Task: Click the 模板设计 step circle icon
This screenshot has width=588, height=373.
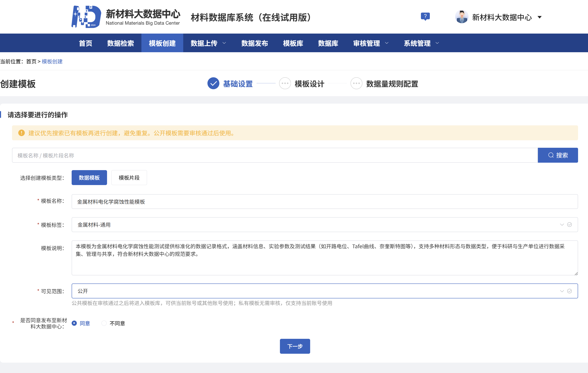Action: pyautogui.click(x=285, y=84)
